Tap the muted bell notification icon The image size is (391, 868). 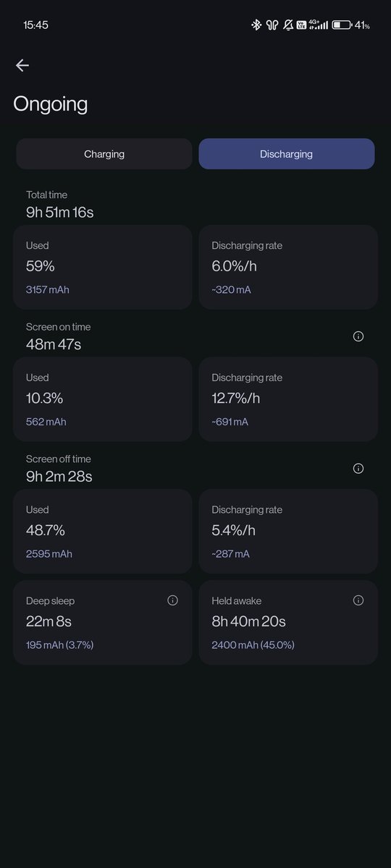pos(288,25)
